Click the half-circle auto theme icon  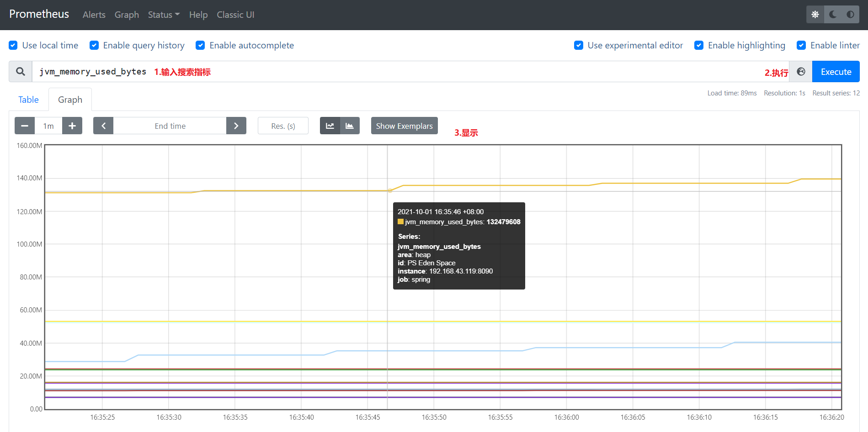click(850, 14)
